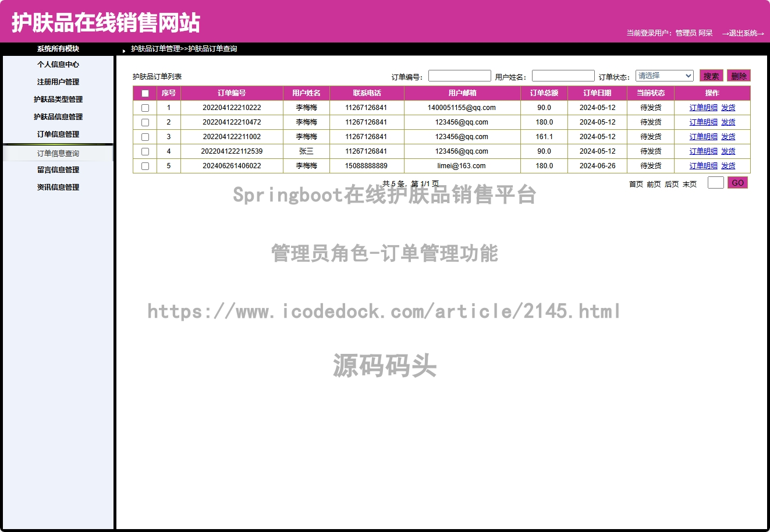Viewport: 770px width, 532px height.
Task: Click phone number 15088888889
Action: pyautogui.click(x=366, y=166)
